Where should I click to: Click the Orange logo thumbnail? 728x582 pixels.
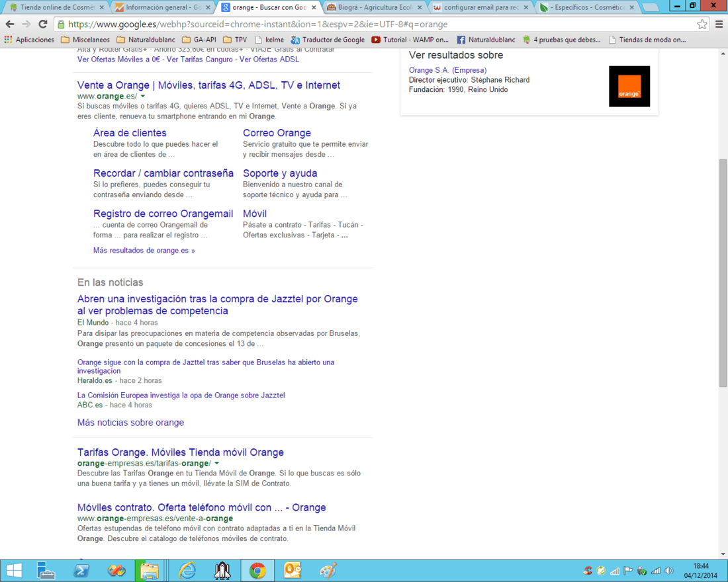pyautogui.click(x=629, y=87)
